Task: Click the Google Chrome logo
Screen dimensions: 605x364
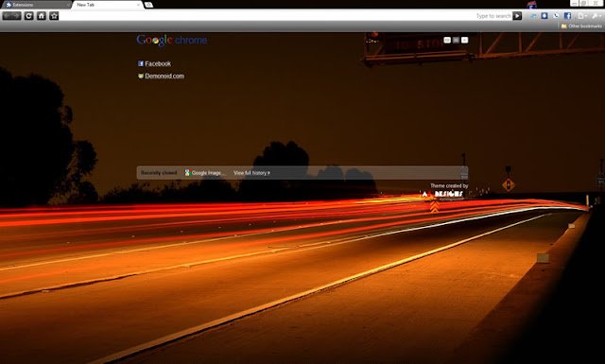Action: [x=172, y=40]
